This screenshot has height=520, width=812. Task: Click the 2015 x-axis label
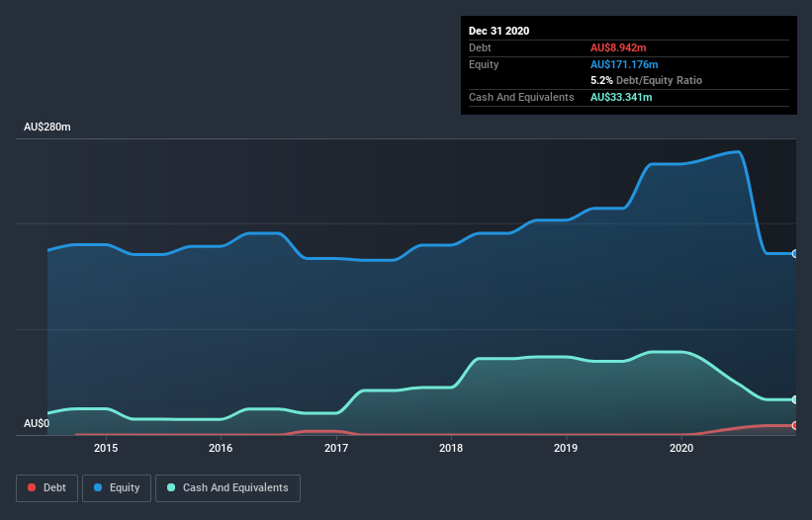tap(106, 448)
